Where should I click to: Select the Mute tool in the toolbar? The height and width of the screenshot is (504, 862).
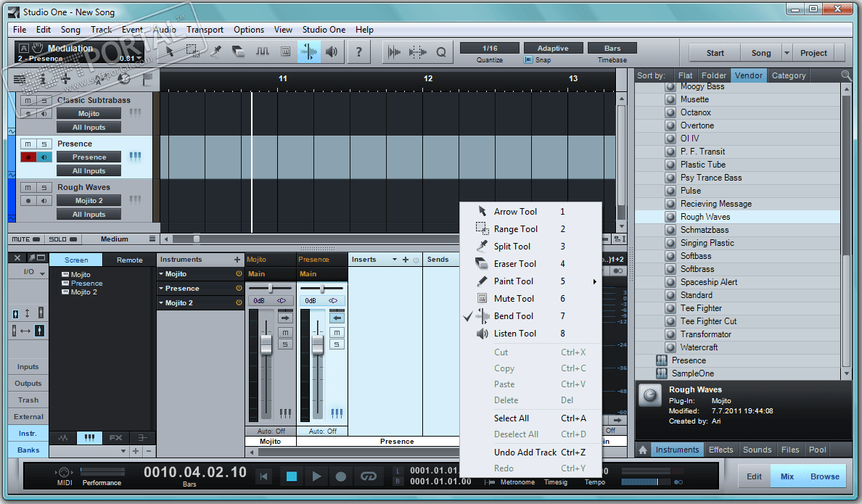point(285,51)
